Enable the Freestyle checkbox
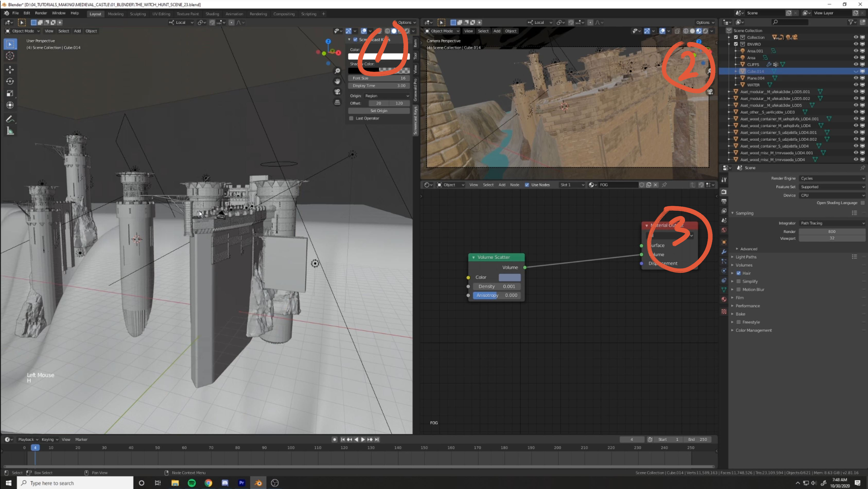Image resolution: width=868 pixels, height=489 pixels. click(x=739, y=322)
